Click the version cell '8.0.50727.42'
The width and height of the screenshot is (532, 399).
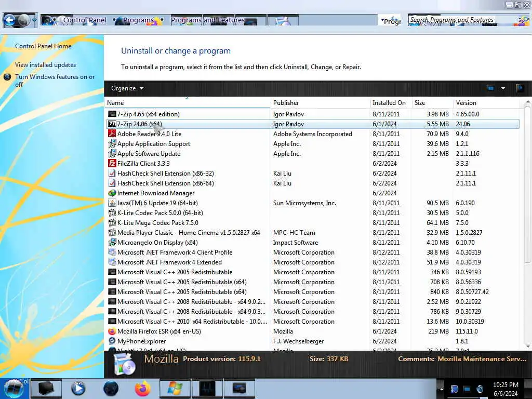click(472, 292)
